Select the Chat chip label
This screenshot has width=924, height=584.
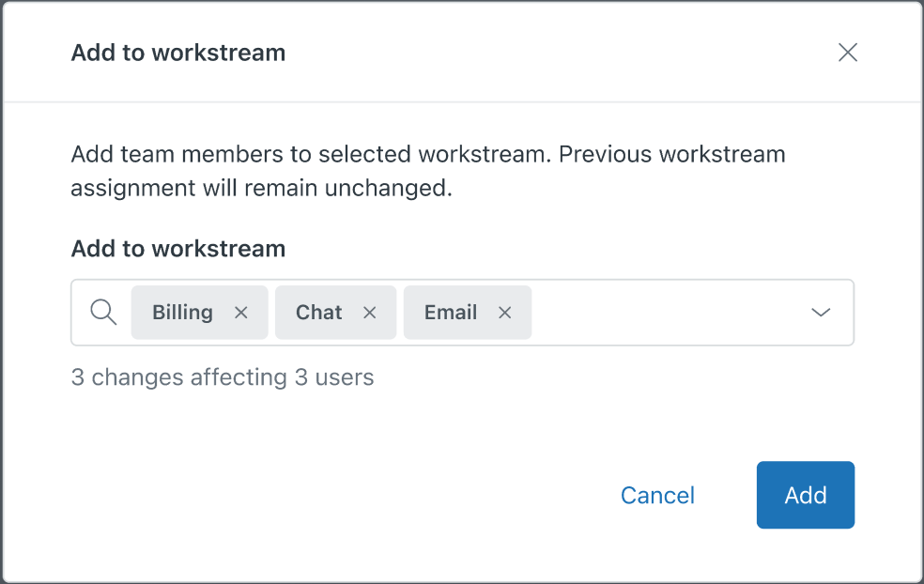[319, 313]
